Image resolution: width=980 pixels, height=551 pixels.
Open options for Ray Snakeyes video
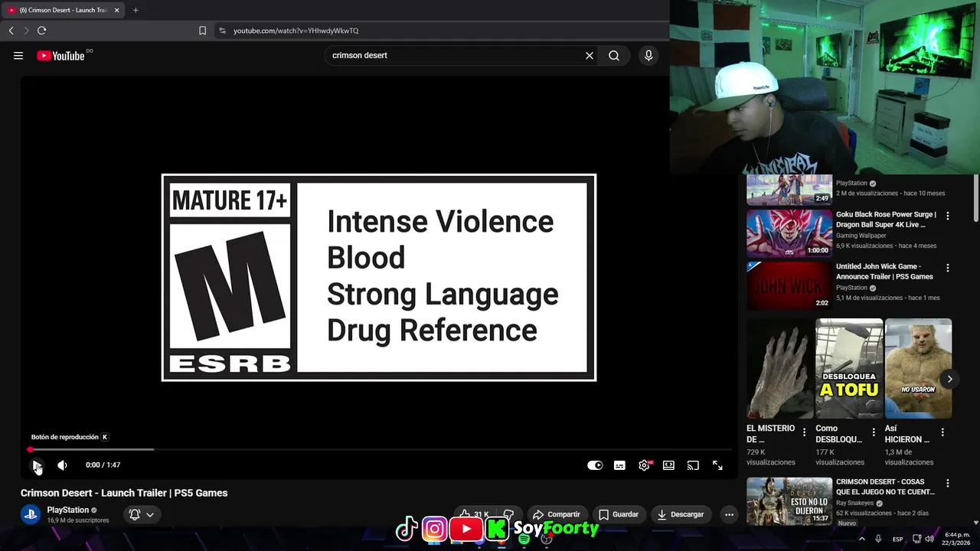[948, 484]
